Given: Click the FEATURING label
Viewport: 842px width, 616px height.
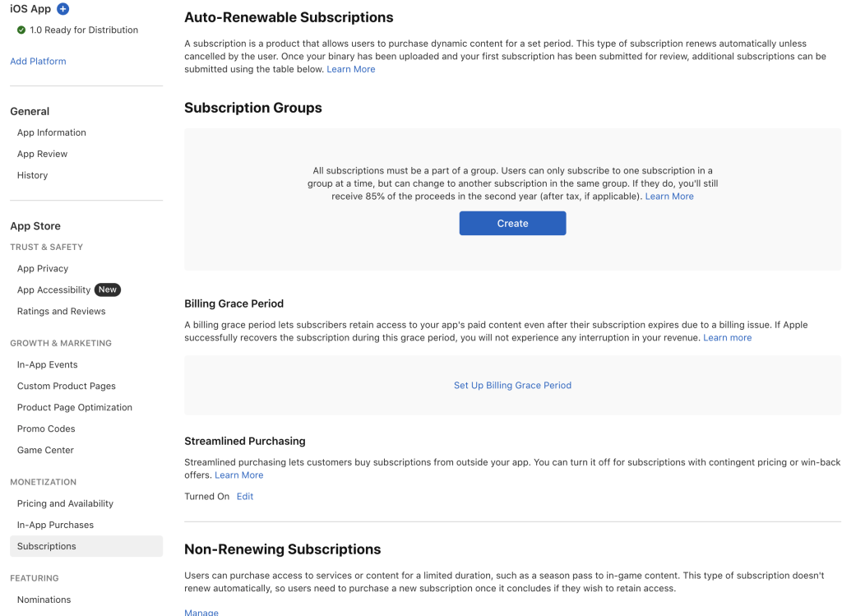Looking at the screenshot, I should (x=35, y=578).
